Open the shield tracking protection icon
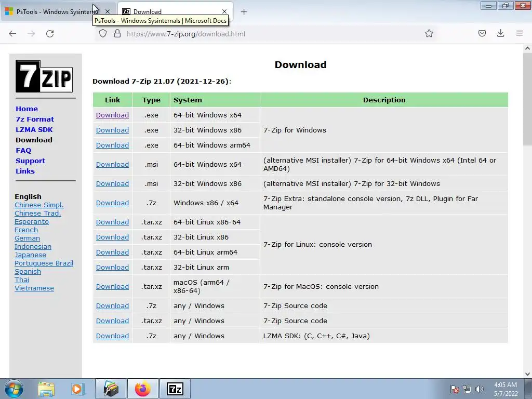The width and height of the screenshot is (532, 399). tap(103, 33)
